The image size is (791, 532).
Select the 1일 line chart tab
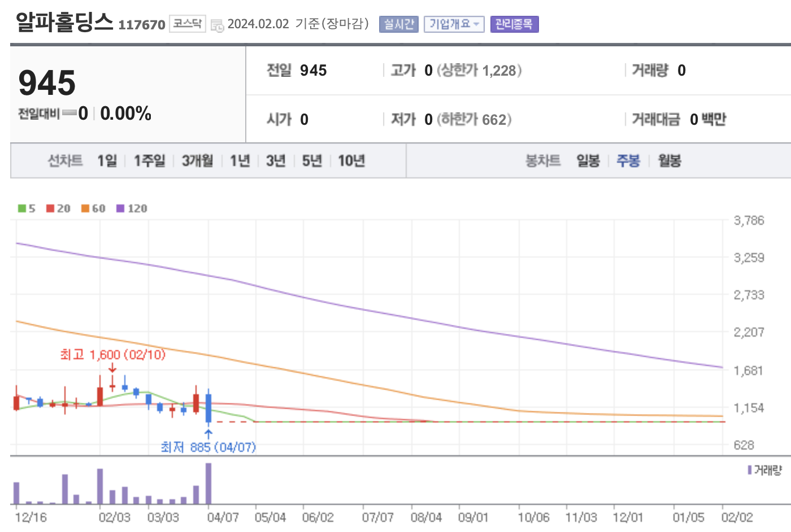tap(107, 161)
